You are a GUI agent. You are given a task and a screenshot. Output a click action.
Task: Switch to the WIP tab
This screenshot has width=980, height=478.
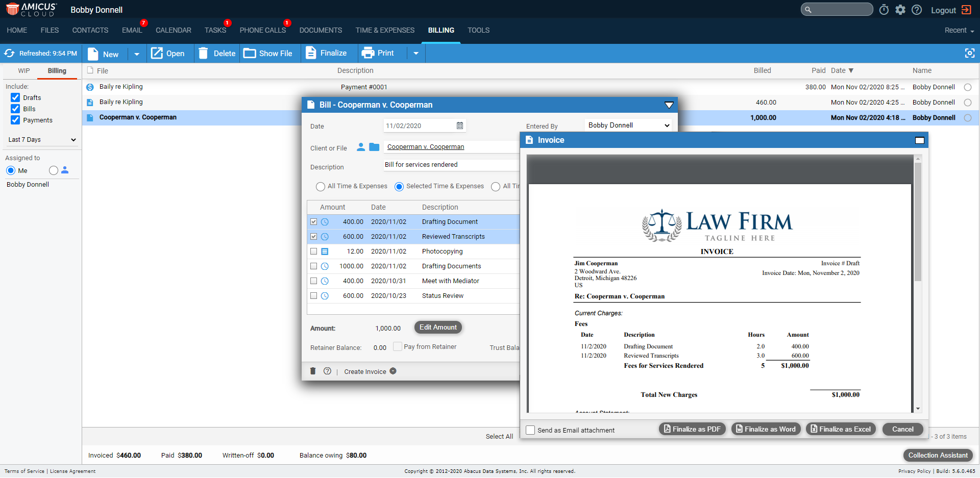[24, 71]
